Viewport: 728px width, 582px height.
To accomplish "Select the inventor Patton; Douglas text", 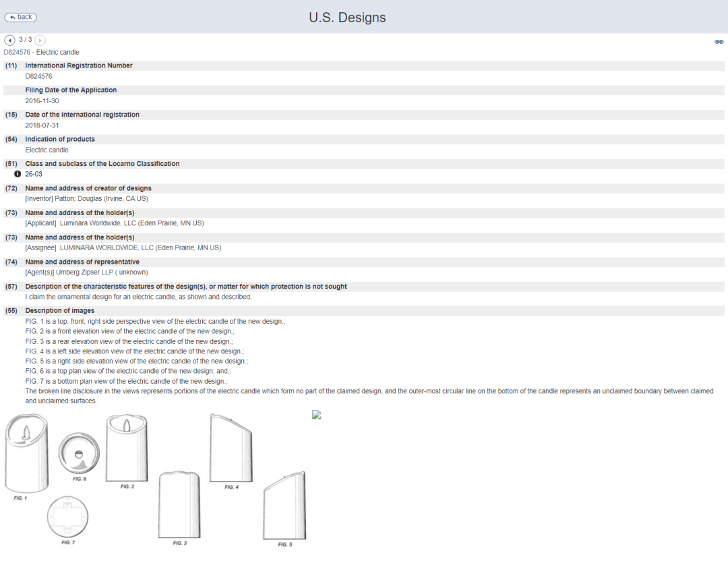I will [x=86, y=199].
